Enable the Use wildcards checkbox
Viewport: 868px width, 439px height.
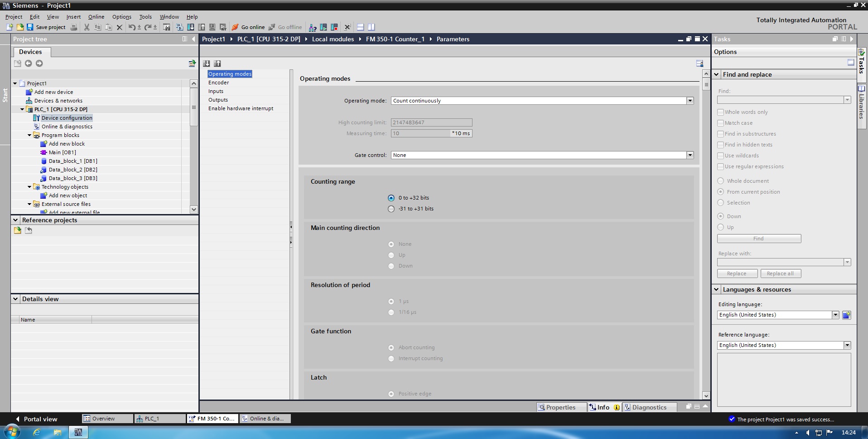(x=720, y=156)
